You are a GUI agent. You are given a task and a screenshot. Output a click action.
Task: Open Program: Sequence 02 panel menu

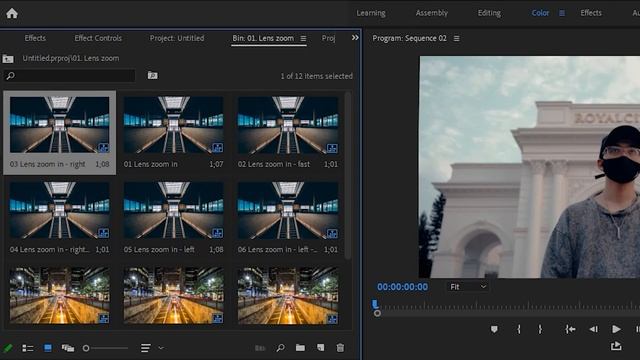pos(456,38)
